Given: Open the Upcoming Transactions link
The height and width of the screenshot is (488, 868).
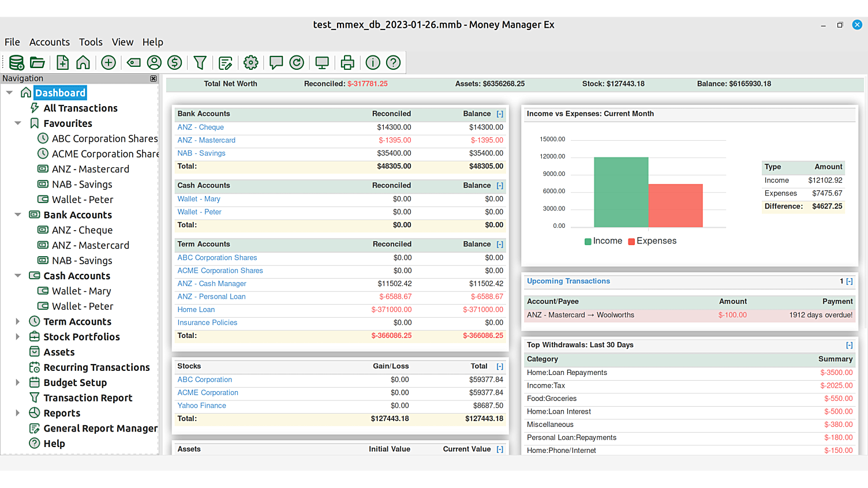Looking at the screenshot, I should [568, 281].
